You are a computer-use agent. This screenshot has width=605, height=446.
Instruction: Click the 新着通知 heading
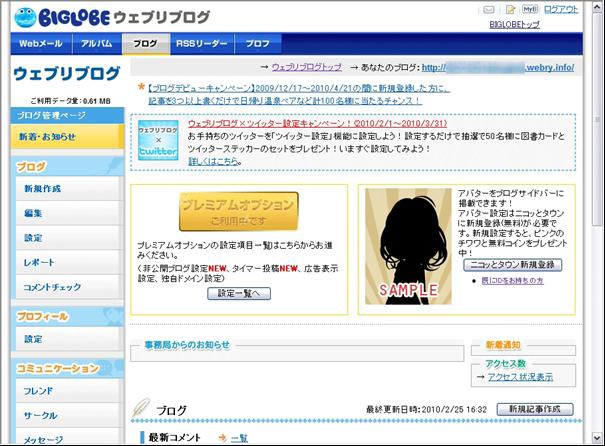pos(503,345)
